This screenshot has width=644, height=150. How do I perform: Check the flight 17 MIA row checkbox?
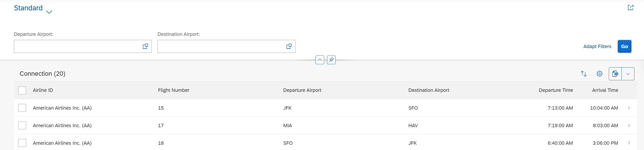22,125
